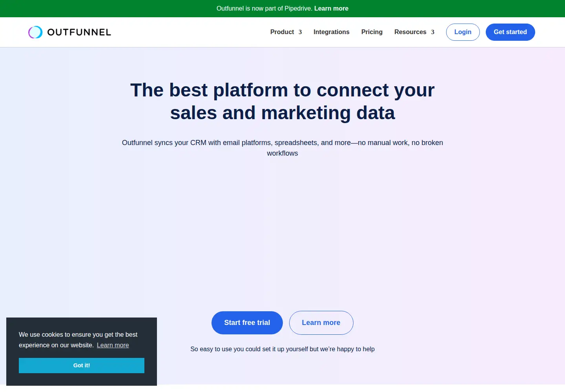The height and width of the screenshot is (392, 565).
Task: Dismiss cookies with Got it!
Action: [x=82, y=365]
